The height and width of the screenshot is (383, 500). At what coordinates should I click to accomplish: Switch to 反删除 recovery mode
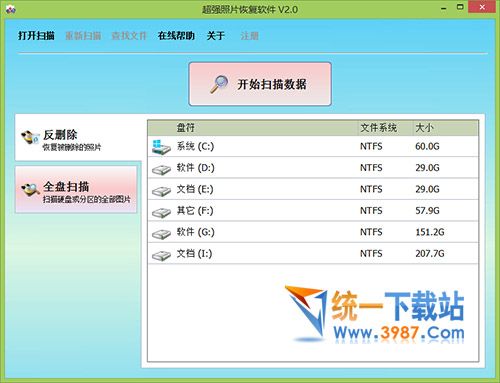(78, 137)
